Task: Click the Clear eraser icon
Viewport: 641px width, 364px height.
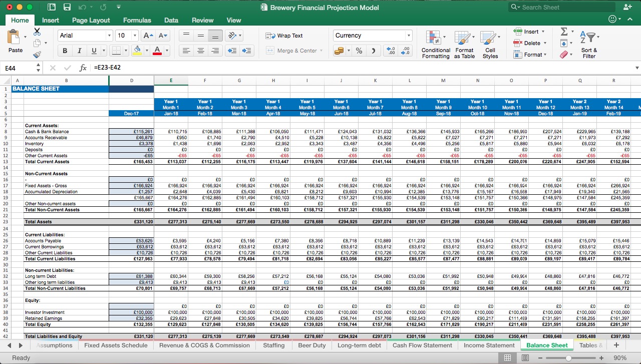Action: [x=564, y=55]
